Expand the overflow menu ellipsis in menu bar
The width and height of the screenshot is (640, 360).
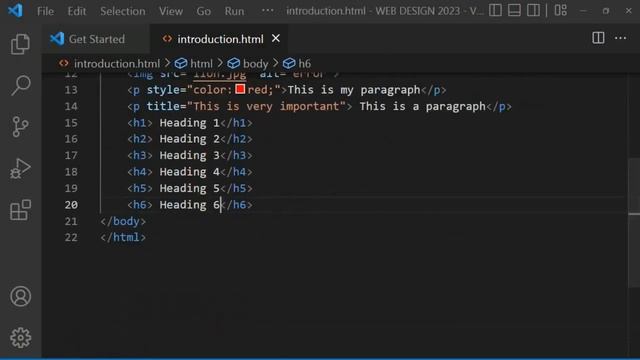pos(267,10)
